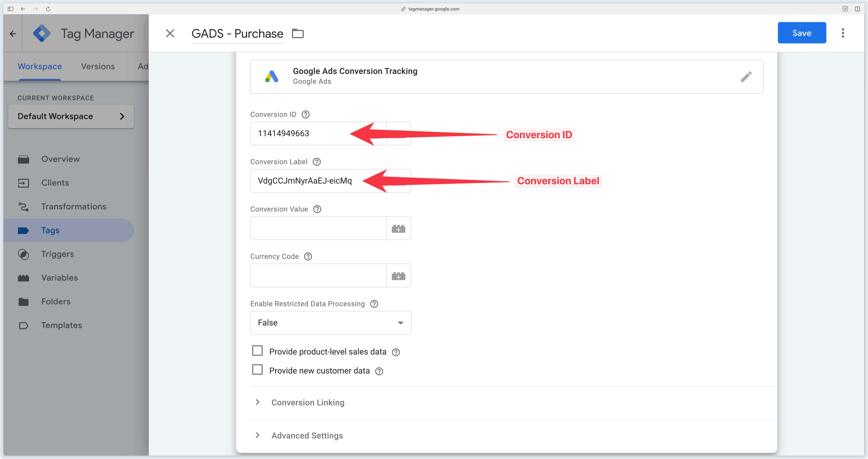Close the GADS - Purchase tag editor
This screenshot has height=459, width=868.
click(170, 33)
